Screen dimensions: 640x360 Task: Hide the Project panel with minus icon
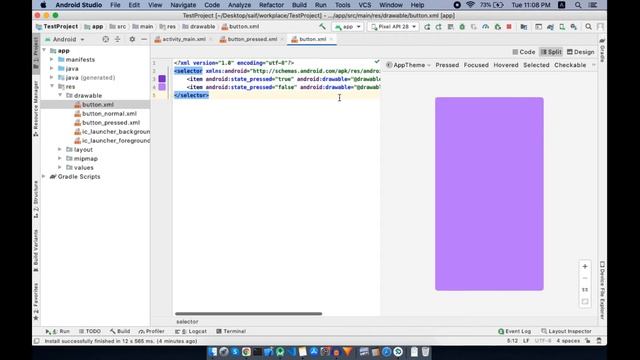(144, 39)
